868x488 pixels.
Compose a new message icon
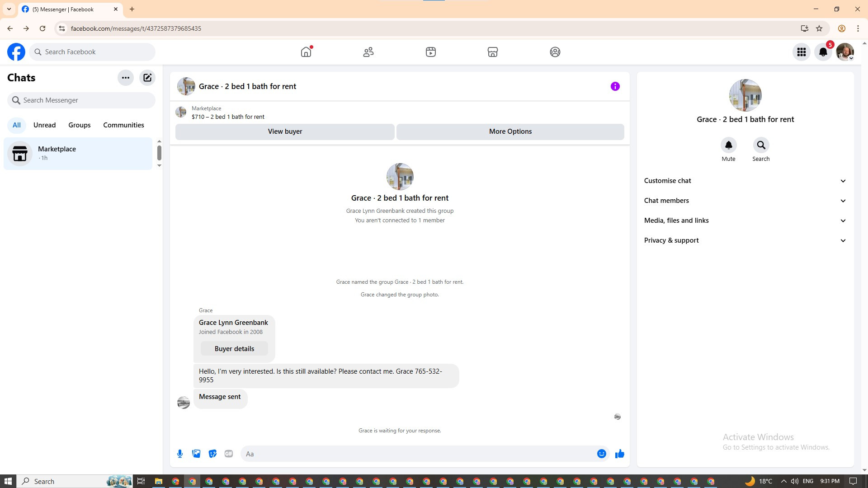pos(147,78)
